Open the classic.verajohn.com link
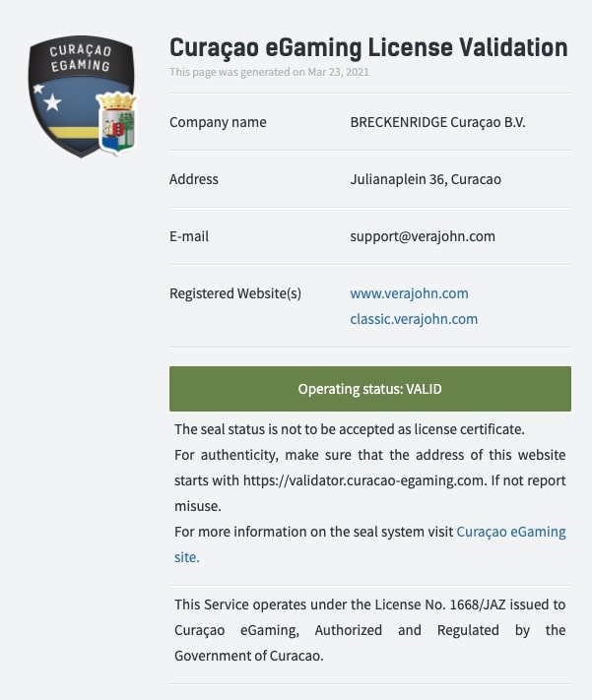Image resolution: width=592 pixels, height=700 pixels. coord(414,319)
